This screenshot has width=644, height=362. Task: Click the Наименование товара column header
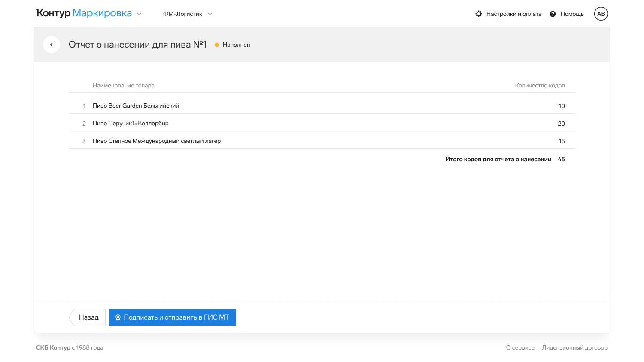coord(124,85)
